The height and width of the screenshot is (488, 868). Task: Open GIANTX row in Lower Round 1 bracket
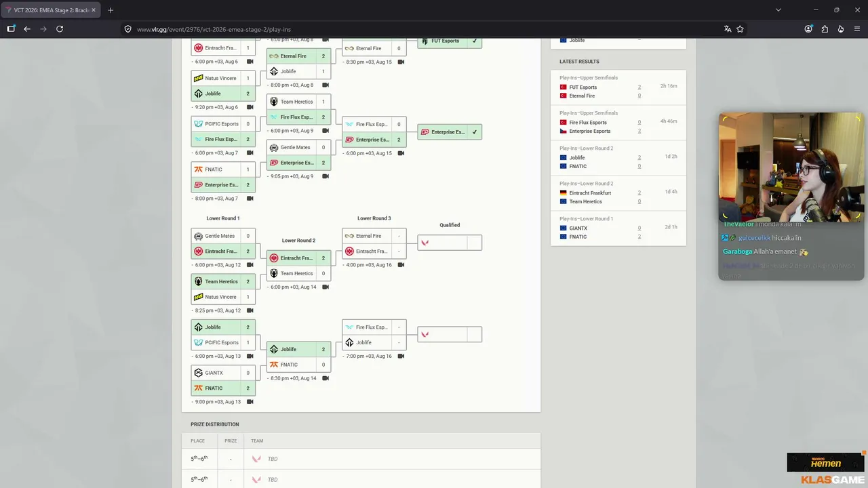click(223, 373)
